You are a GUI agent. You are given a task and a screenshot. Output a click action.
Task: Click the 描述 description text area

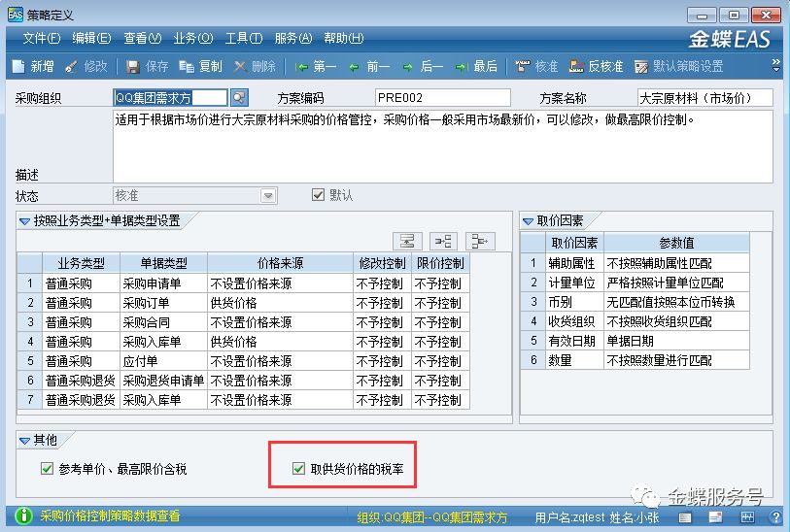[443, 147]
